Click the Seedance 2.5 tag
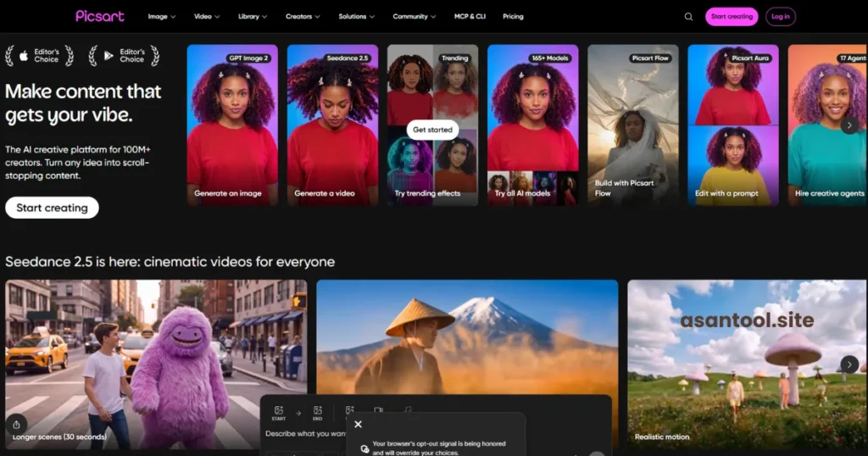 coord(348,58)
